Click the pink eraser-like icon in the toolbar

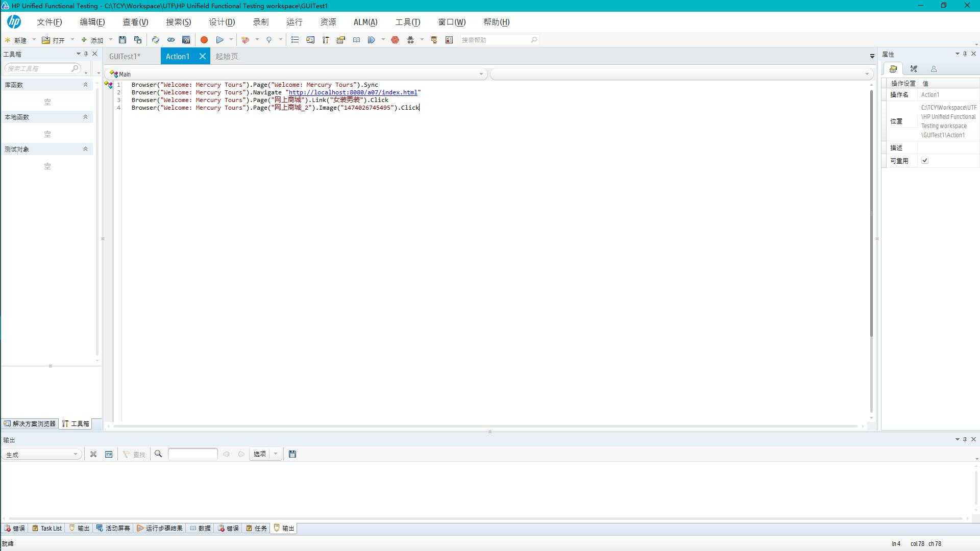(246, 40)
